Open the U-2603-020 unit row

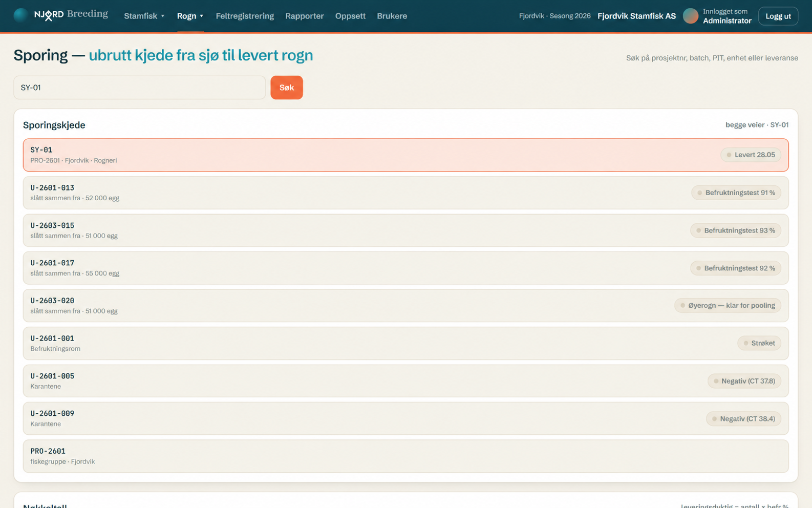pyautogui.click(x=405, y=305)
